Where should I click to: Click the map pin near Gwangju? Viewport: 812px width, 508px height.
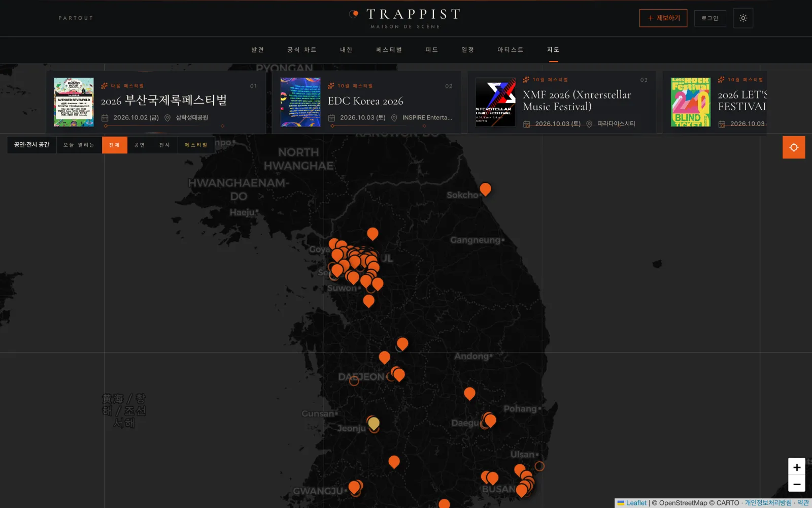(x=355, y=488)
